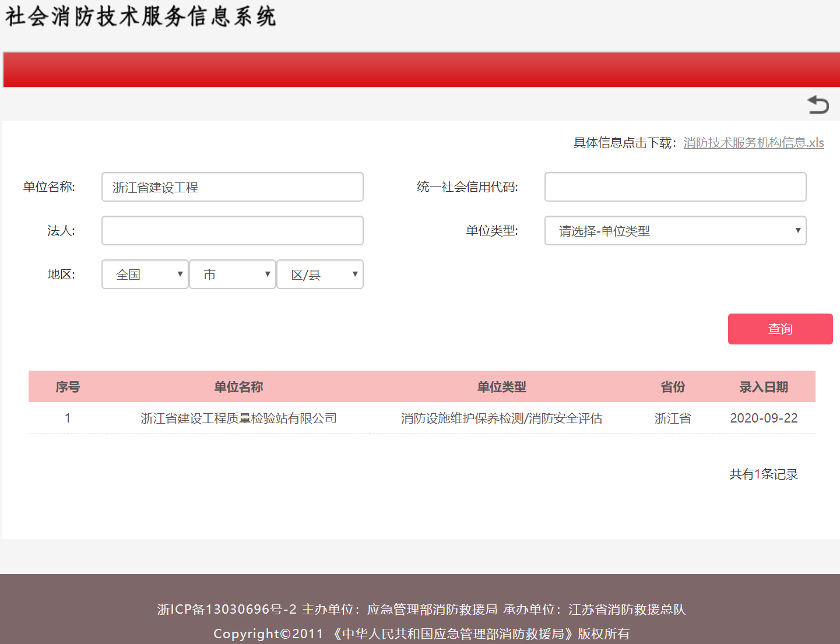Click the 浙江省 province cell
Screen dimensions: 840x644
tap(673, 418)
